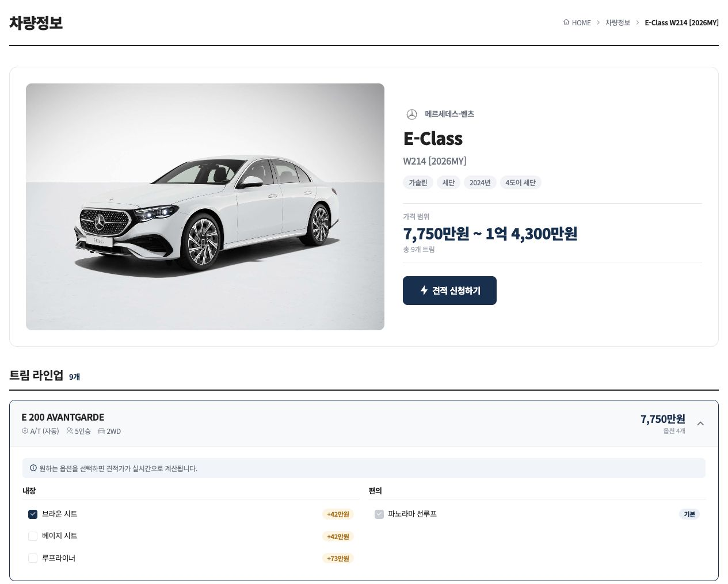
Task: Click E-Class W214 [2026MY] breadcrumb
Action: [681, 23]
